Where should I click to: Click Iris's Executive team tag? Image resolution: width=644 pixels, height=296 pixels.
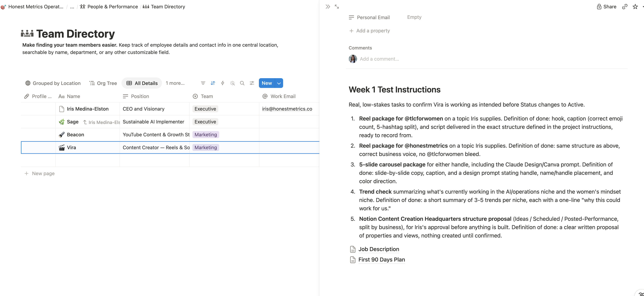(x=205, y=109)
